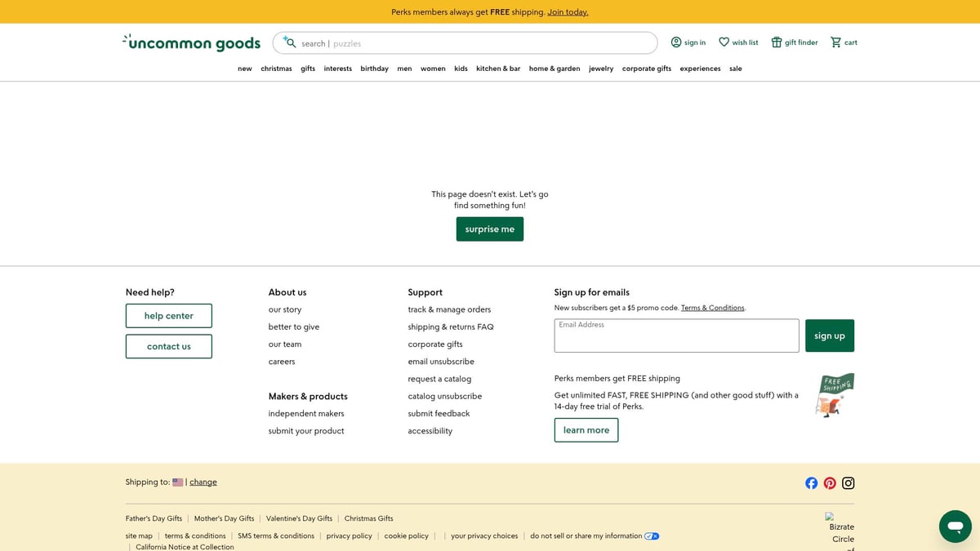Click the help center button

tap(169, 316)
